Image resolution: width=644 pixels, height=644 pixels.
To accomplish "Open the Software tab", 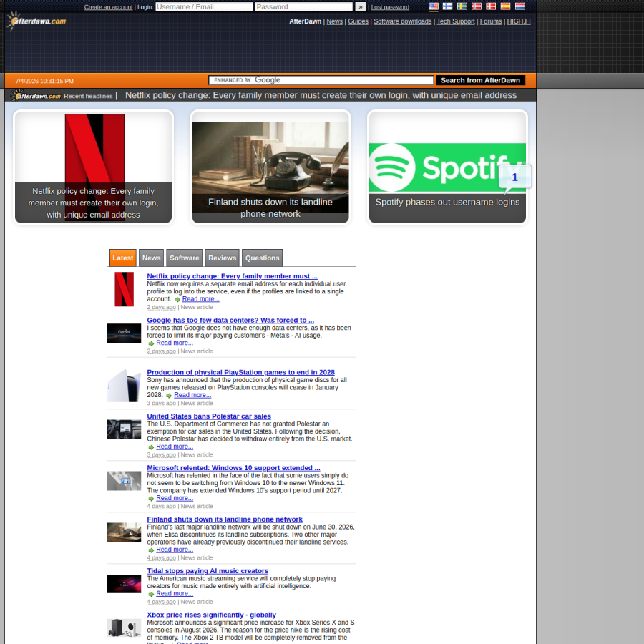I will point(185,258).
